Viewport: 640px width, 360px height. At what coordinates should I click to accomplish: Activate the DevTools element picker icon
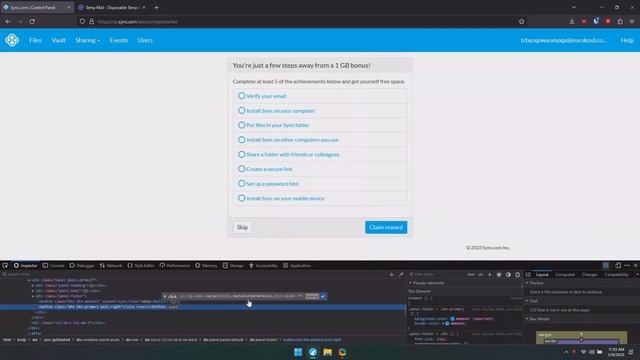tap(5, 265)
